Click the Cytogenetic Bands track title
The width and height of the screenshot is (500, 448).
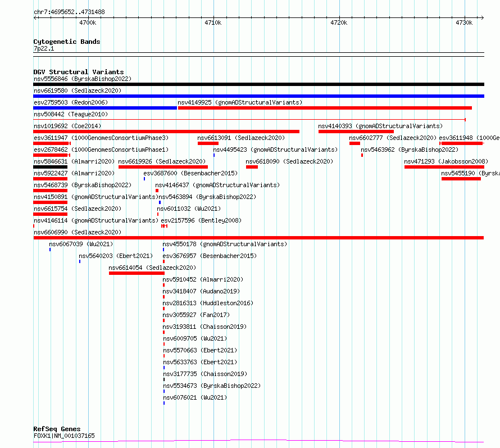coord(67,42)
